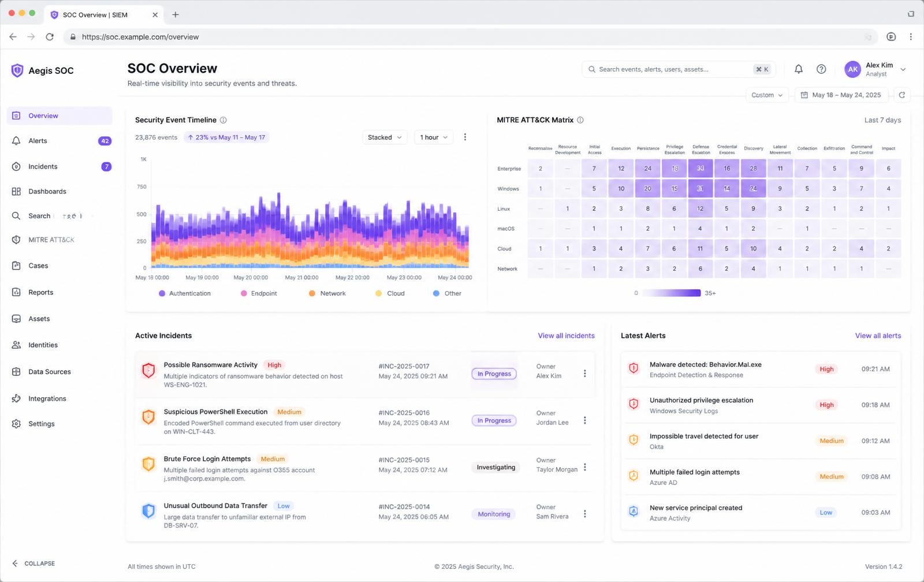The image size is (924, 582).
Task: Click the Multiple failed login attempts alert icon
Action: (634, 476)
